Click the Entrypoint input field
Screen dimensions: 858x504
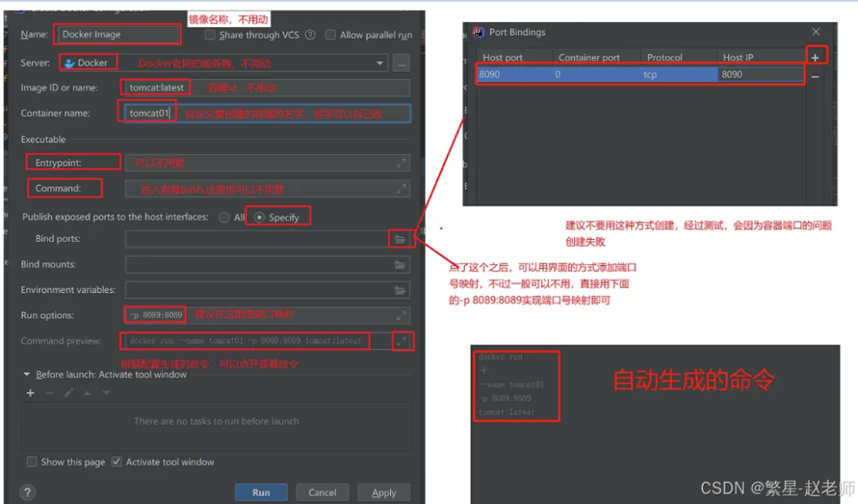[x=267, y=163]
